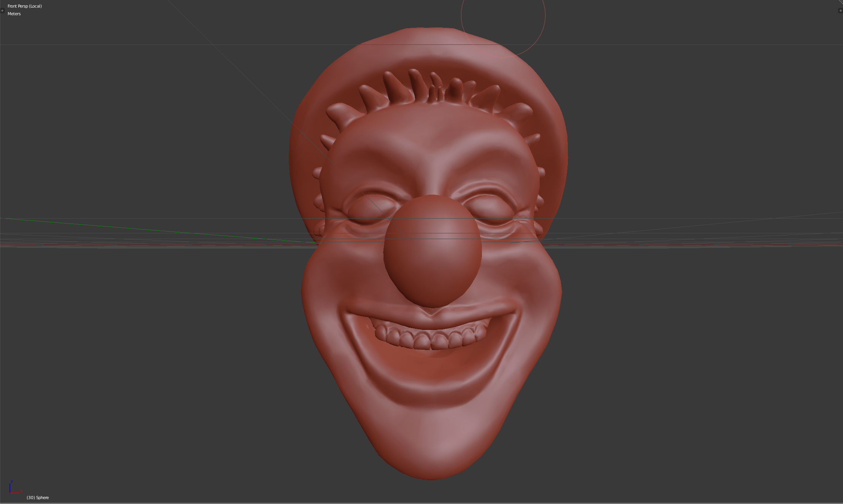This screenshot has width=843, height=504.
Task: Click the "(30) Sphere" object name label
Action: (38, 498)
